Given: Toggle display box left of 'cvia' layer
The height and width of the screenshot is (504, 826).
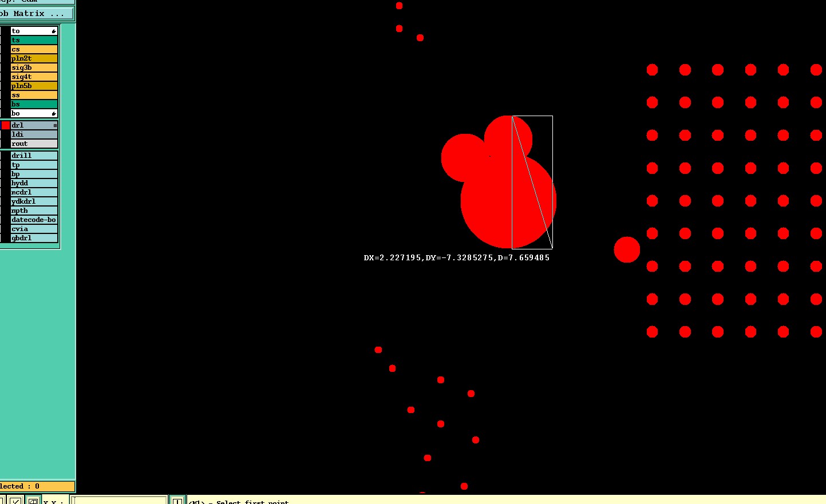Looking at the screenshot, I should click(x=6, y=229).
